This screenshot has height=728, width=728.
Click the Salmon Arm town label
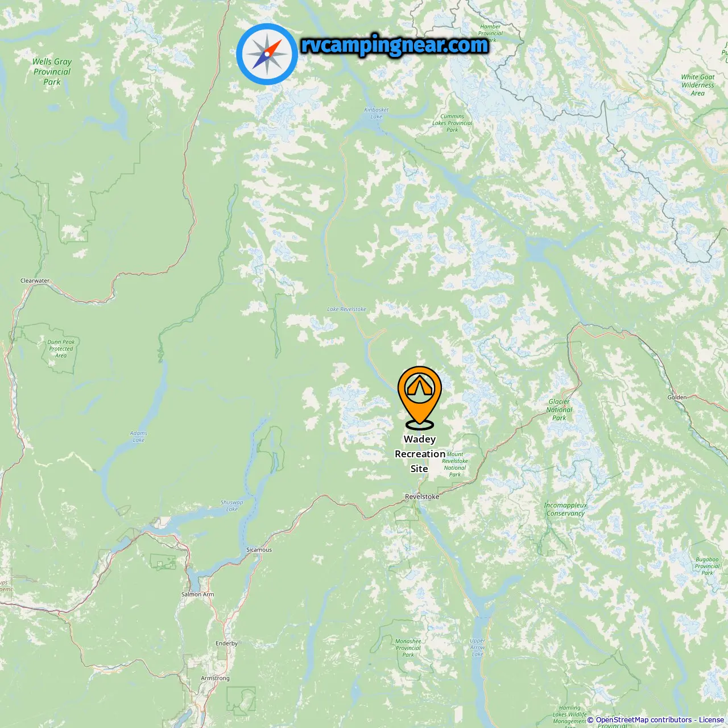(x=198, y=594)
